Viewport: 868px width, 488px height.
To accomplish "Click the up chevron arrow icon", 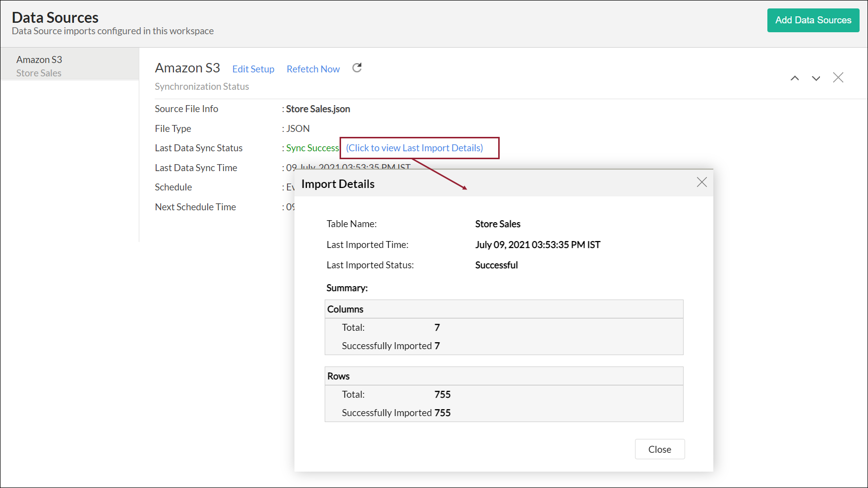I will (x=795, y=78).
